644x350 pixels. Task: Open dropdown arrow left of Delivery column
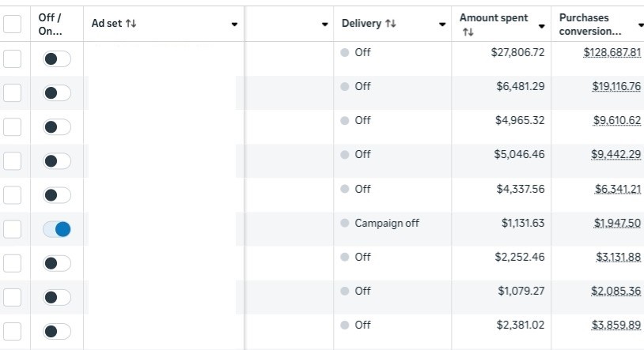[x=325, y=24]
